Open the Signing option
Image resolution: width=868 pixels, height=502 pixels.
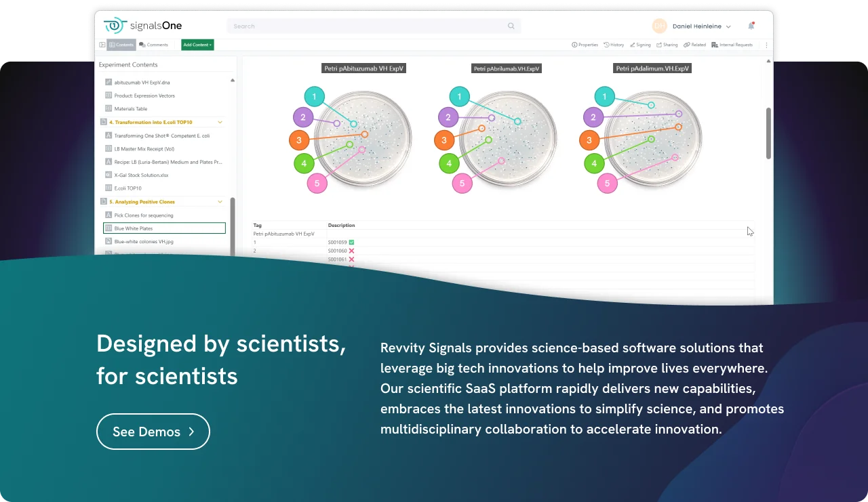coord(632,45)
